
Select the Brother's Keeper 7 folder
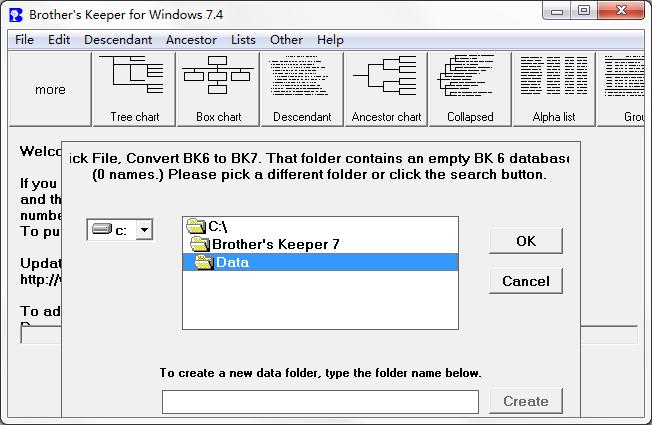[274, 244]
